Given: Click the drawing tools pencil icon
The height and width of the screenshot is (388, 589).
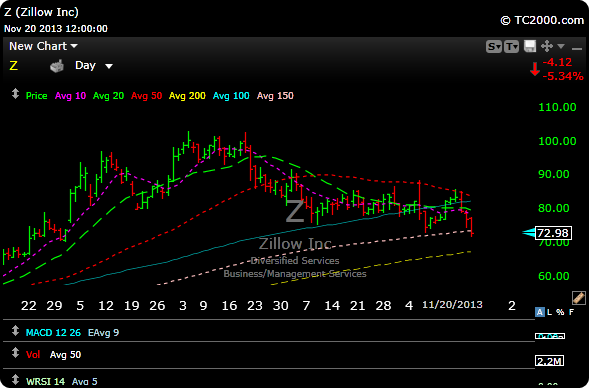Looking at the screenshot, I should point(579,298).
